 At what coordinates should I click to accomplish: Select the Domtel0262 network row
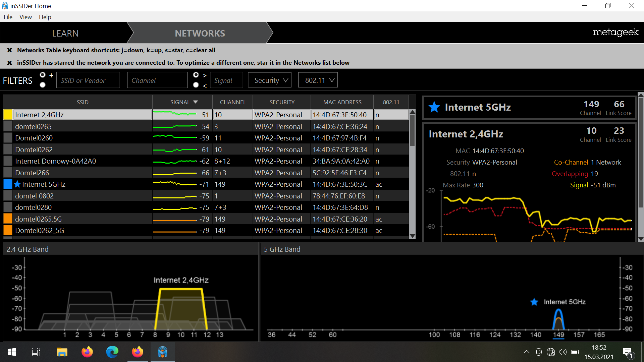coord(206,149)
